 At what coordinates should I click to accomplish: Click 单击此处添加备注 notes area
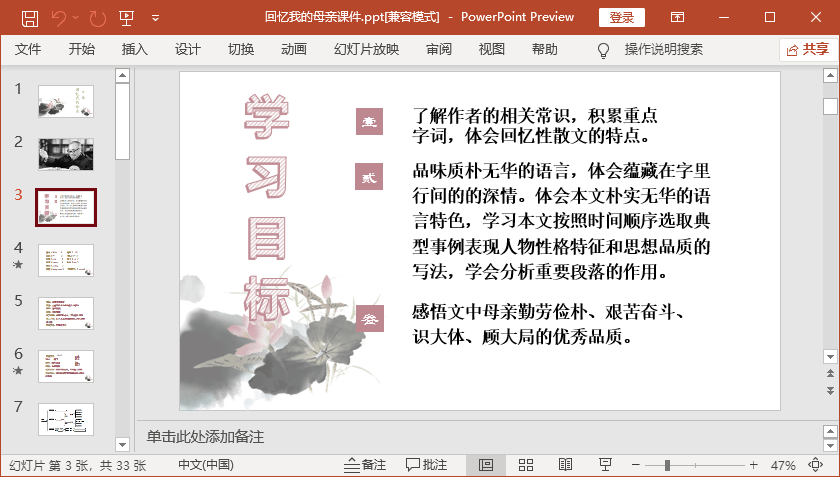click(x=206, y=437)
